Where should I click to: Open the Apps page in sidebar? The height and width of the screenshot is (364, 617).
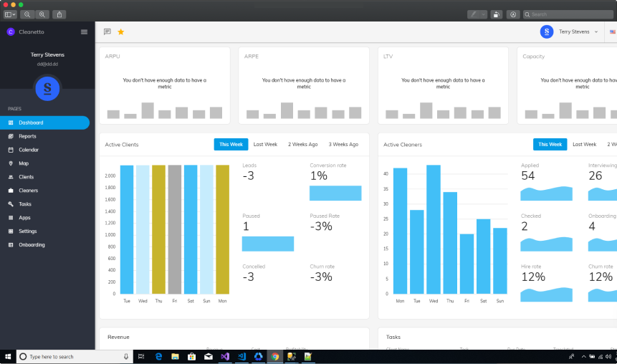pyautogui.click(x=24, y=218)
